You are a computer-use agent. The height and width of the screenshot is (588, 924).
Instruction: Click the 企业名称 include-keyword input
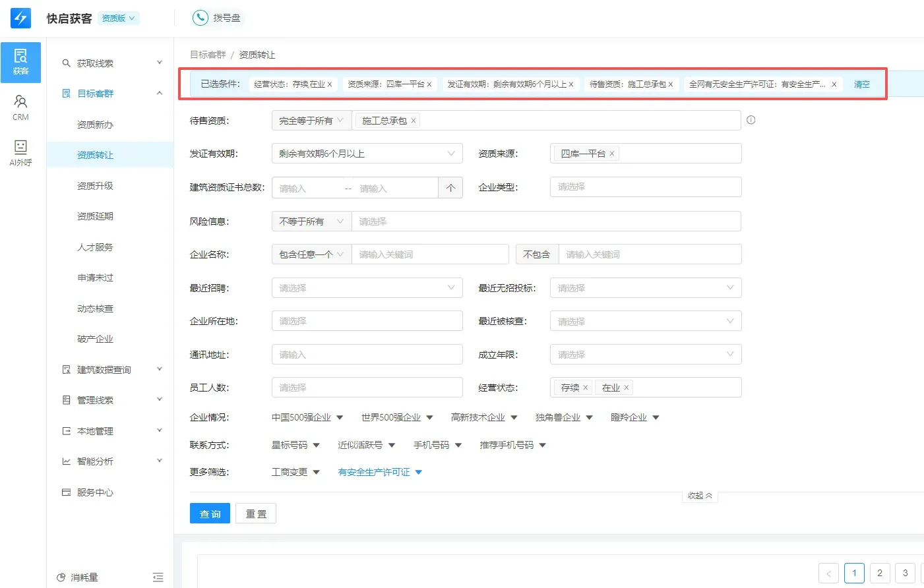point(430,254)
